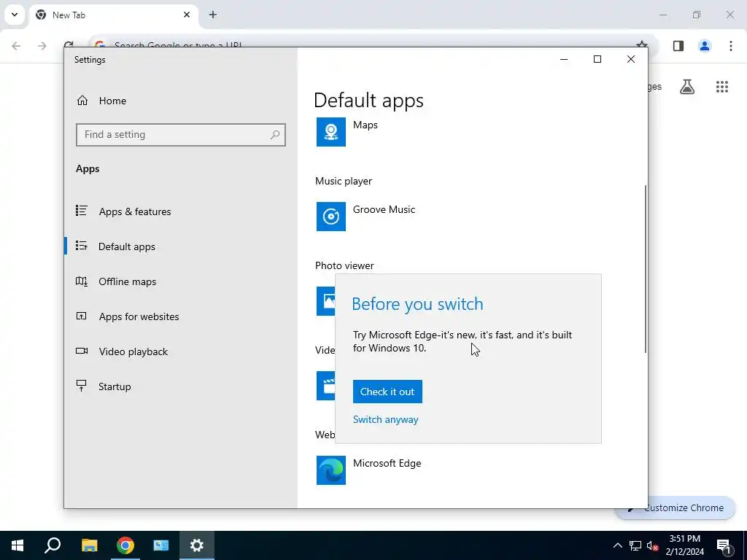This screenshot has width=747, height=560.
Task: Open a new Chrome tab
Action: coord(213,15)
